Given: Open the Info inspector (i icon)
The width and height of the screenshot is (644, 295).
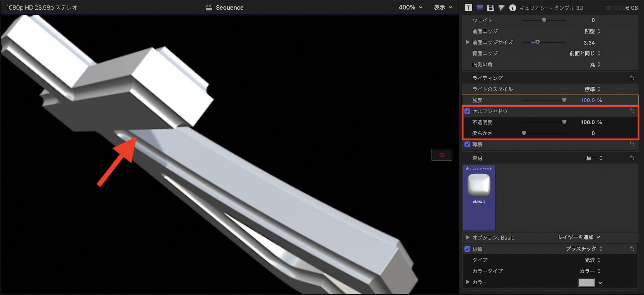Looking at the screenshot, I should click(512, 8).
